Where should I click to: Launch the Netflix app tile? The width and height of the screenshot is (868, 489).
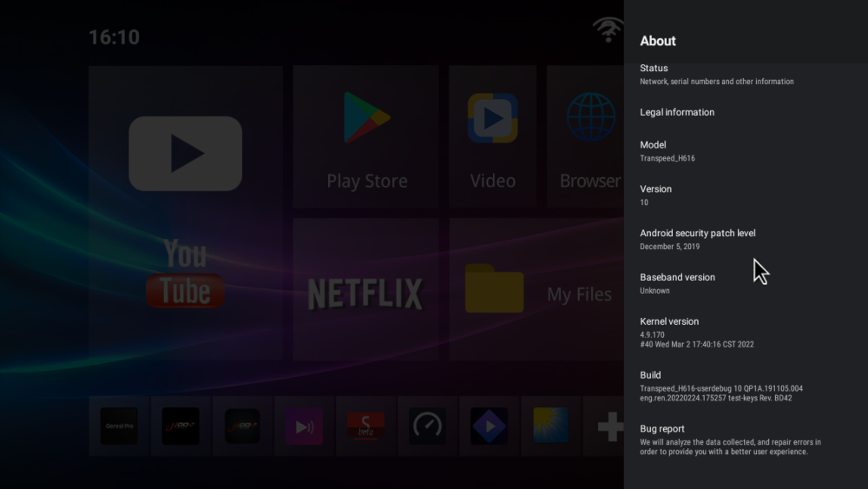pyautogui.click(x=365, y=289)
